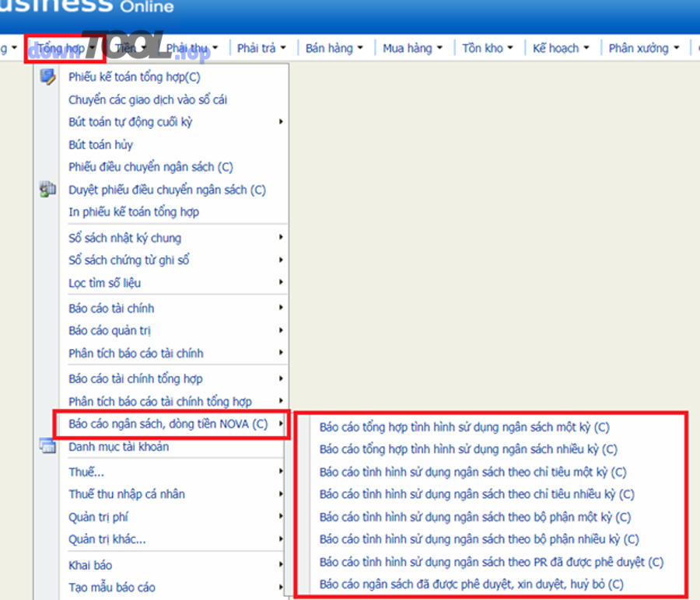
Task: Open the Tồn kho menu
Action: click(x=487, y=48)
